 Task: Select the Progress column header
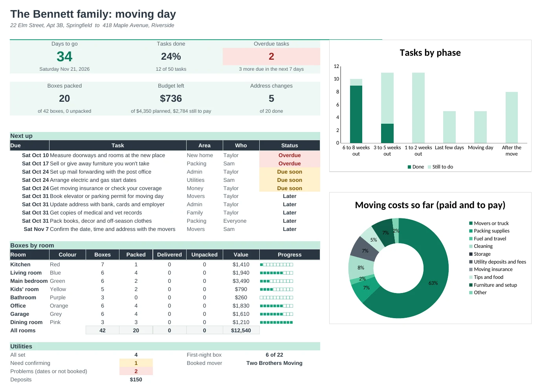pos(290,255)
